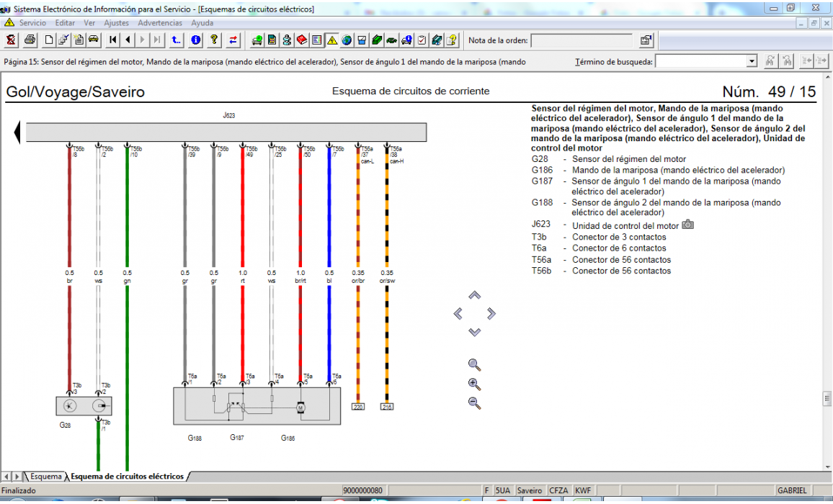Zoom out with the minus magnifier
The width and height of the screenshot is (833, 504).
pyautogui.click(x=474, y=403)
